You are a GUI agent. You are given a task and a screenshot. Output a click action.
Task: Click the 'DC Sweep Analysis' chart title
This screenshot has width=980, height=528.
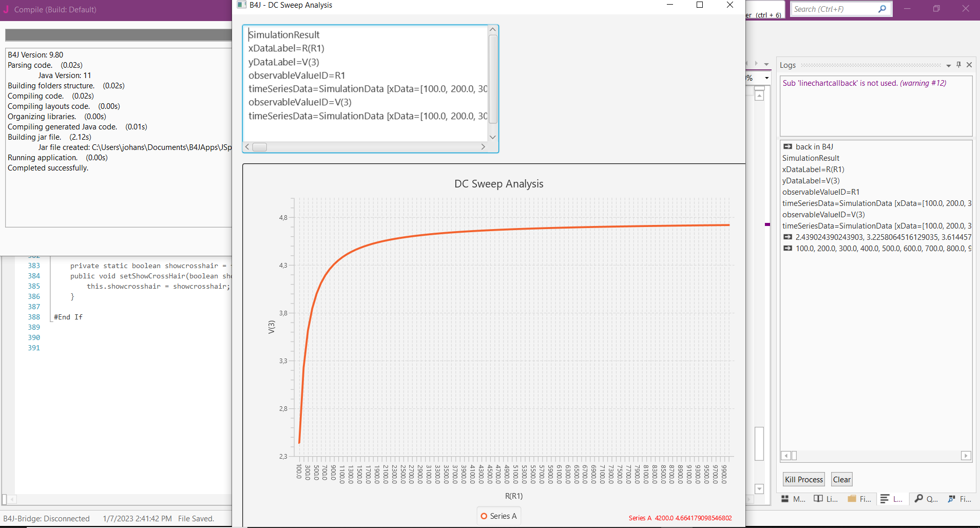499,184
